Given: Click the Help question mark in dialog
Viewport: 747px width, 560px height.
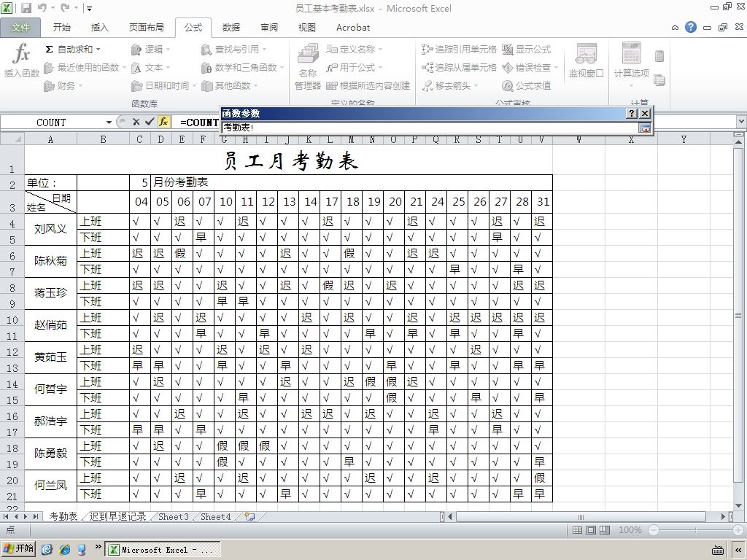Looking at the screenshot, I should point(631,113).
